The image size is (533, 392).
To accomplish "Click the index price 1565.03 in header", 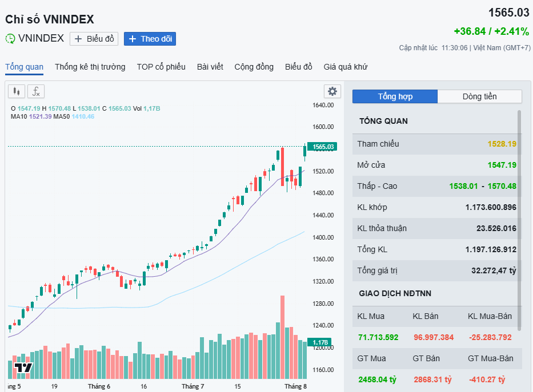I will pyautogui.click(x=509, y=13).
